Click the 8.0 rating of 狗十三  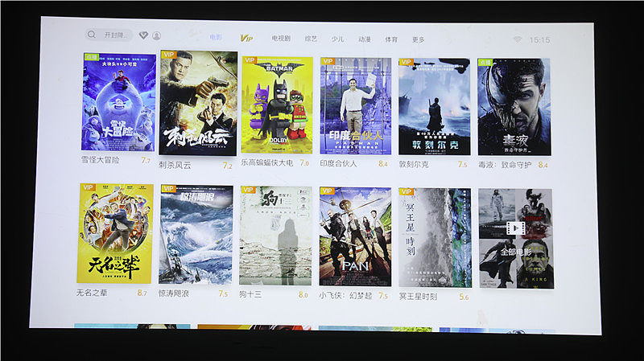pos(303,295)
